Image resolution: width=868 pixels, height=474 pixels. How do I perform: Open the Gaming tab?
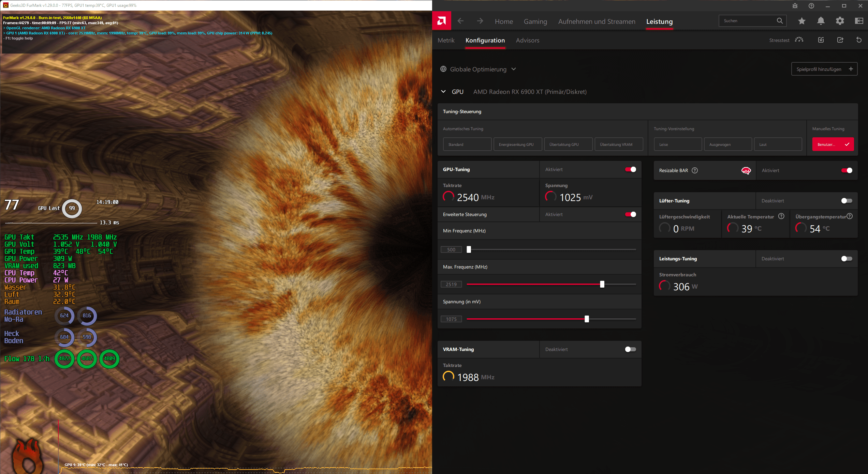pos(535,21)
